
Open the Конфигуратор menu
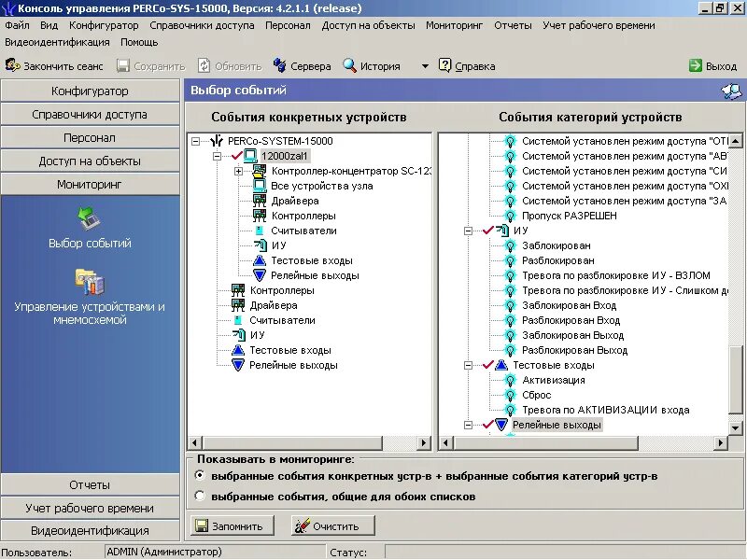click(104, 25)
